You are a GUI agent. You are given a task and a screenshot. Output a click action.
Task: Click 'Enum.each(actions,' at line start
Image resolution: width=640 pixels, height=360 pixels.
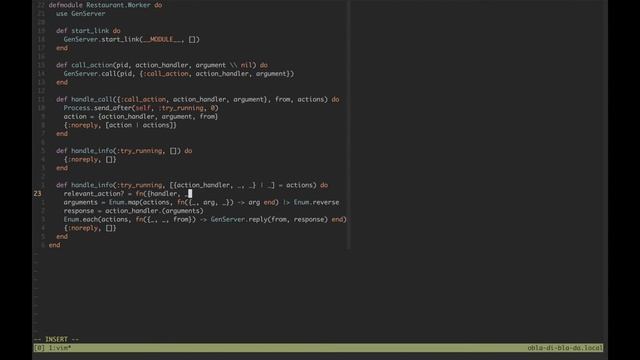[98, 219]
